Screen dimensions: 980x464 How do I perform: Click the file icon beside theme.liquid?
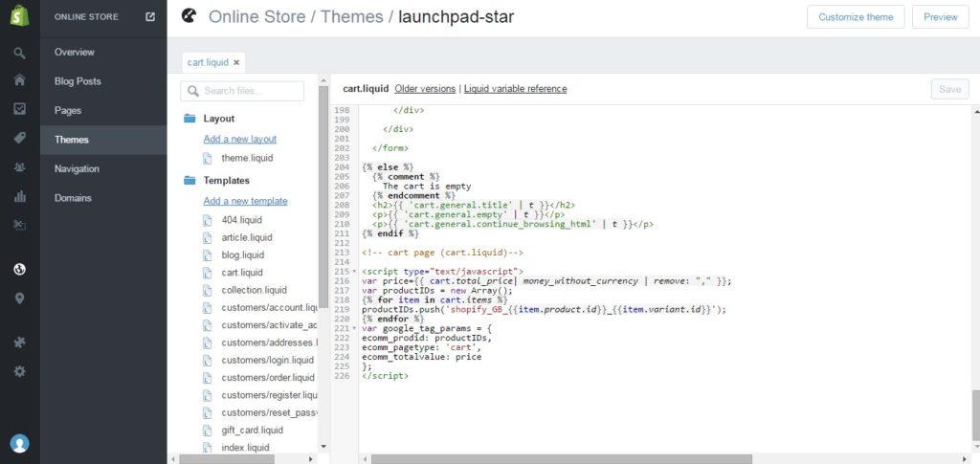click(x=208, y=159)
